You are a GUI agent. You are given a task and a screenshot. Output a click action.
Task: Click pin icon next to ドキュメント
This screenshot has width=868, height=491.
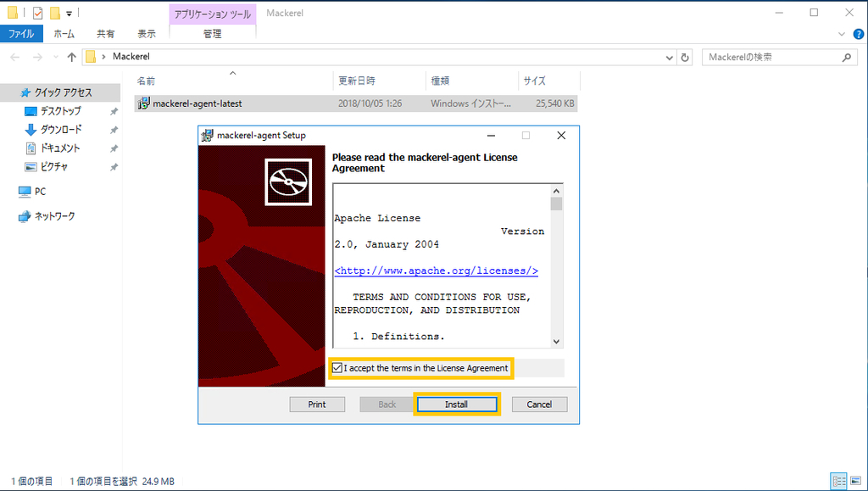pos(114,148)
